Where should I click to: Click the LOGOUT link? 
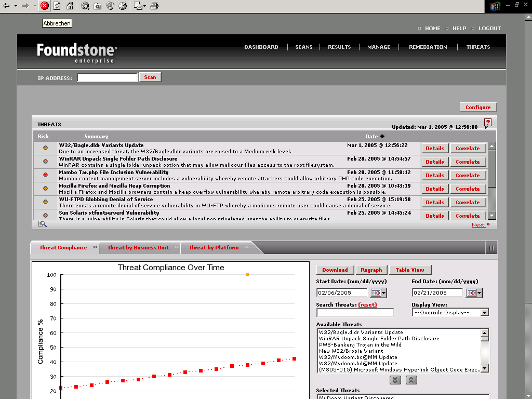[x=489, y=29]
